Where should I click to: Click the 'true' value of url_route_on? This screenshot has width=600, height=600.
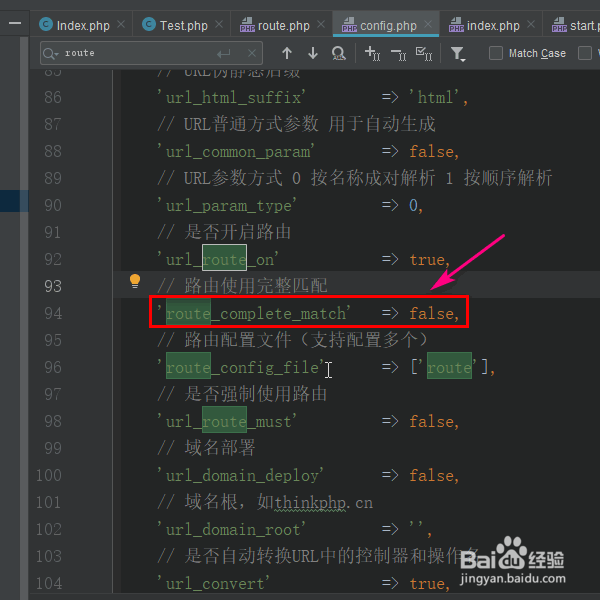coord(427,260)
